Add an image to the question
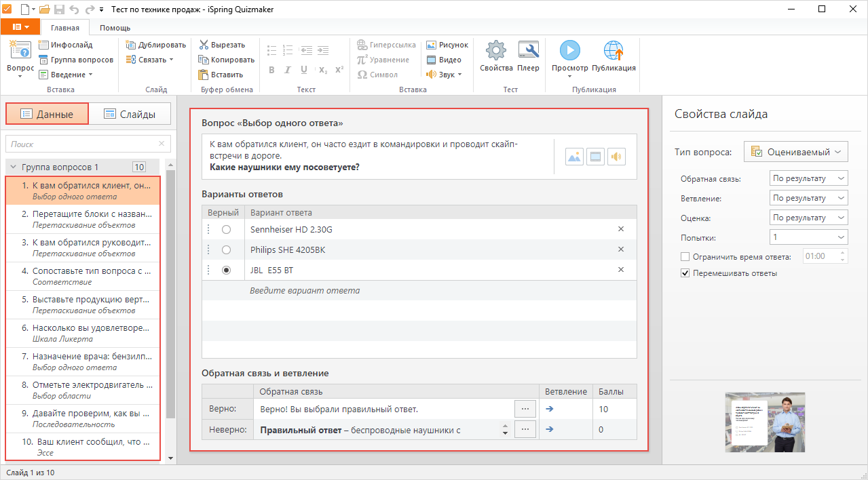868x480 pixels. (x=574, y=157)
